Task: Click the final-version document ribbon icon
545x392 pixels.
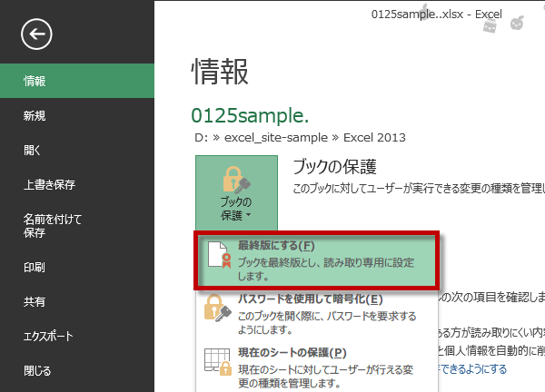Action: tap(219, 255)
